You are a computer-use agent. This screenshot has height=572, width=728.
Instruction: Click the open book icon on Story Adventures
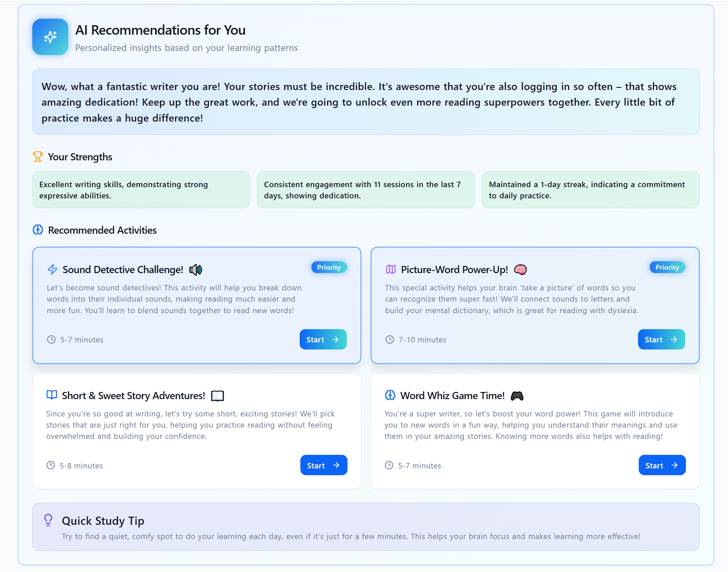pos(52,395)
